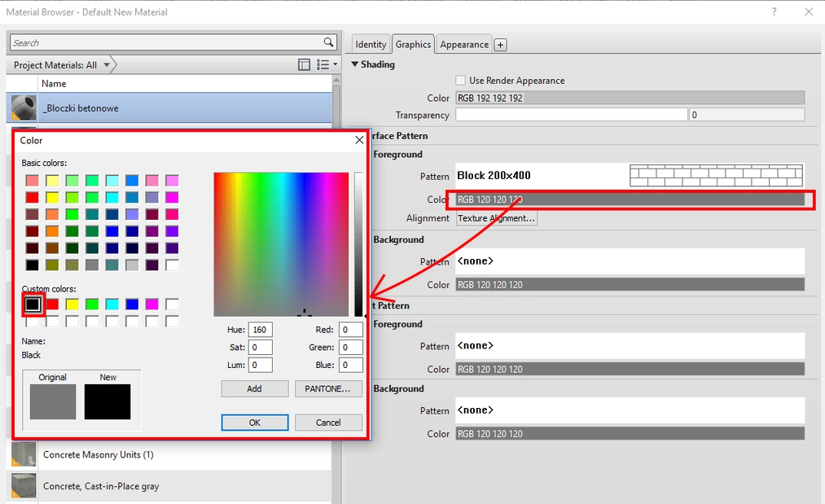
Task: Select the _Bloczki betonowe material thumbnail
Action: 23,107
